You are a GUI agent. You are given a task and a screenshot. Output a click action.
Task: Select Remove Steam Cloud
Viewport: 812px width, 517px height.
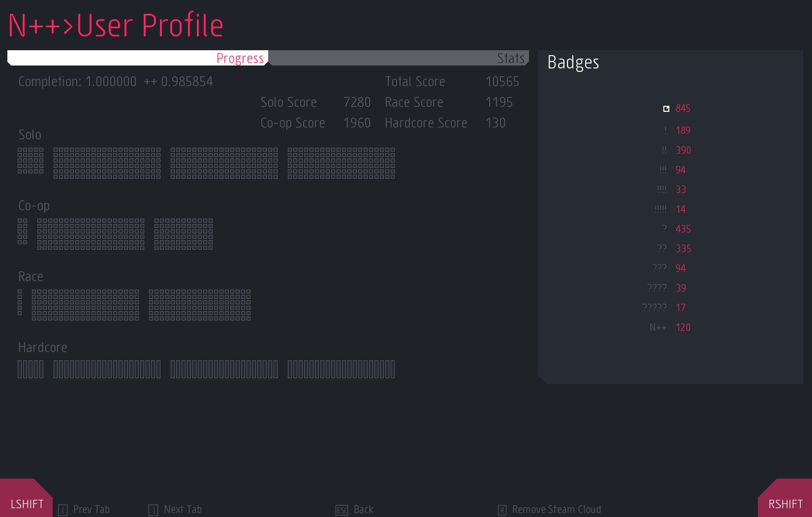[557, 510]
